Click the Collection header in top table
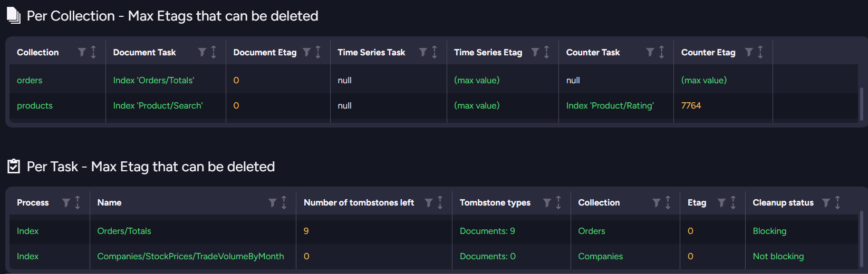 click(37, 52)
